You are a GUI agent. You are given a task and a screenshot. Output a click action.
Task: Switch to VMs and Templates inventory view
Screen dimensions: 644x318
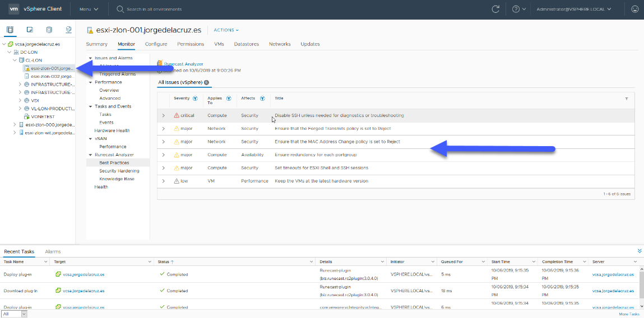[30, 30]
